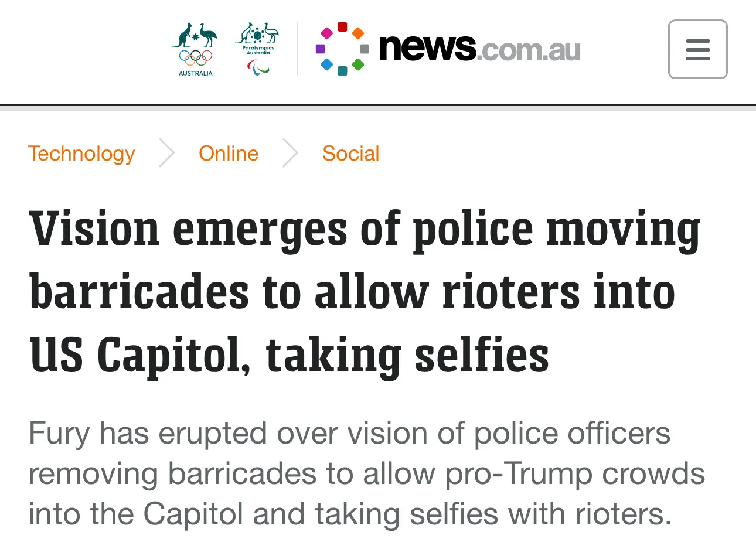756x549 pixels.
Task: Click the news.com.au wordmark
Action: click(x=479, y=48)
